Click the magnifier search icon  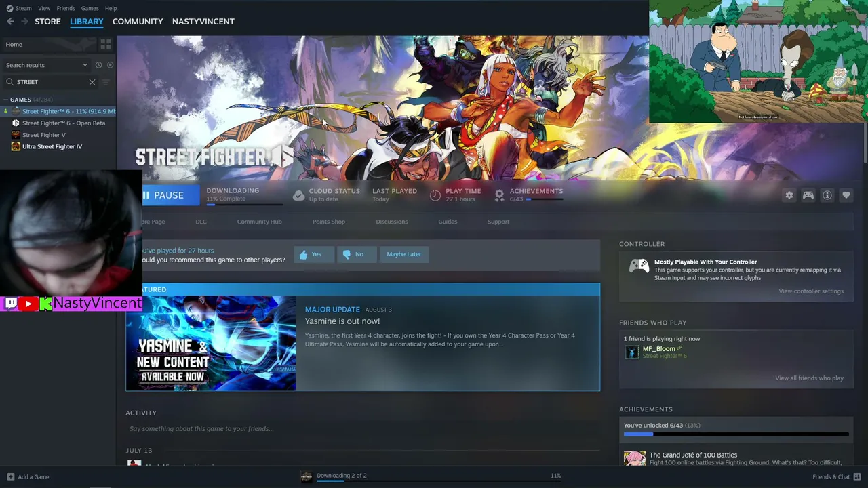[x=9, y=82]
